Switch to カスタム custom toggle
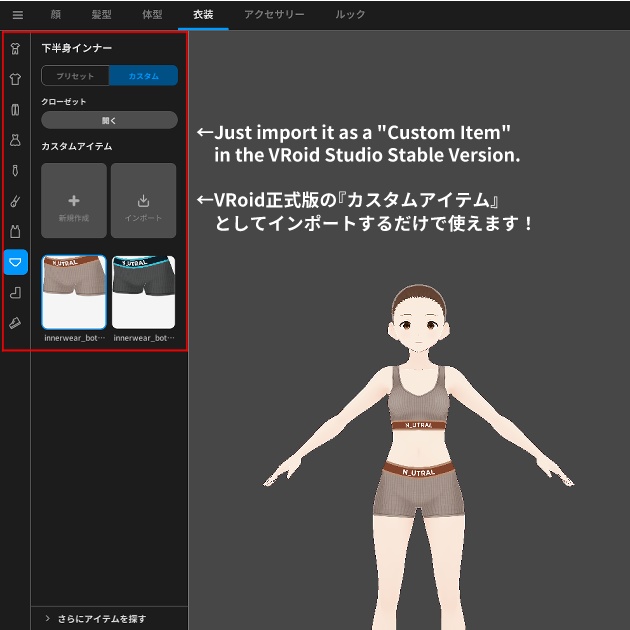Viewport: 630px width, 630px height. tap(143, 76)
